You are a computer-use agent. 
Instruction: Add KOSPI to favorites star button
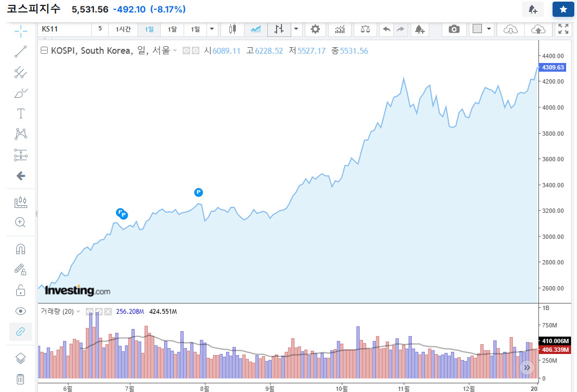tap(563, 9)
